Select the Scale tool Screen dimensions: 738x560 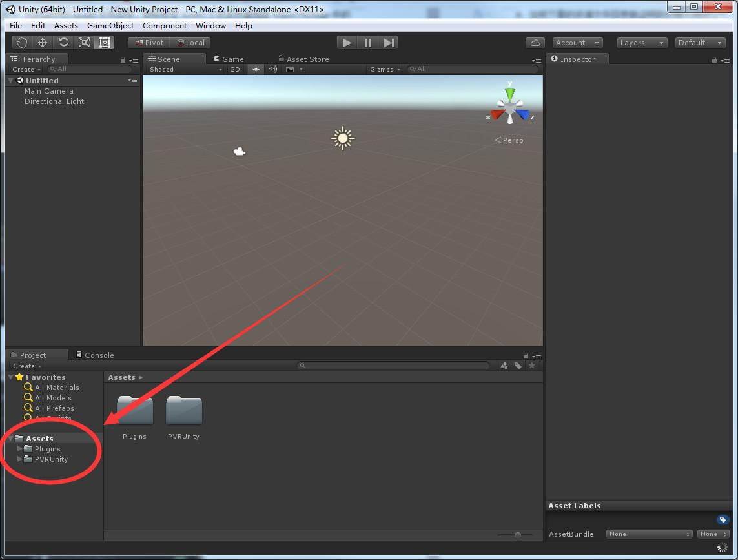84,43
